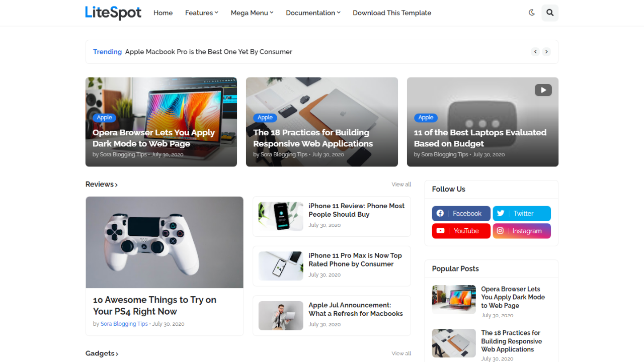Click July 30, 2020 date under iPhone 11 Review
The width and height of the screenshot is (644, 362).
325,225
